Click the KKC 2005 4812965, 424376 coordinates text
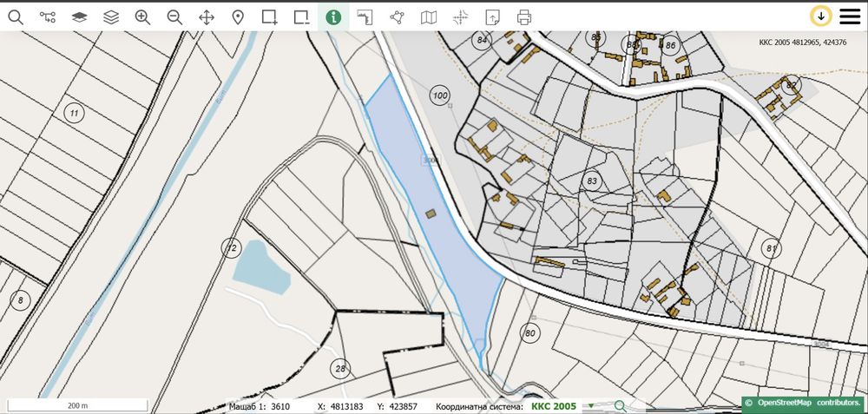This screenshot has width=868, height=414. pyautogui.click(x=803, y=42)
